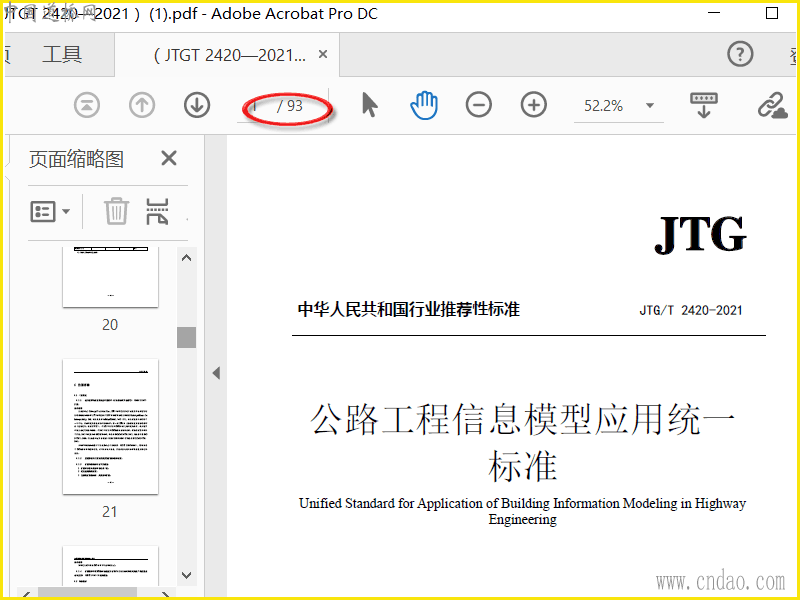800x600 pixels.
Task: Click the JTG/T 2420-2021 standard number
Action: pyautogui.click(x=691, y=310)
